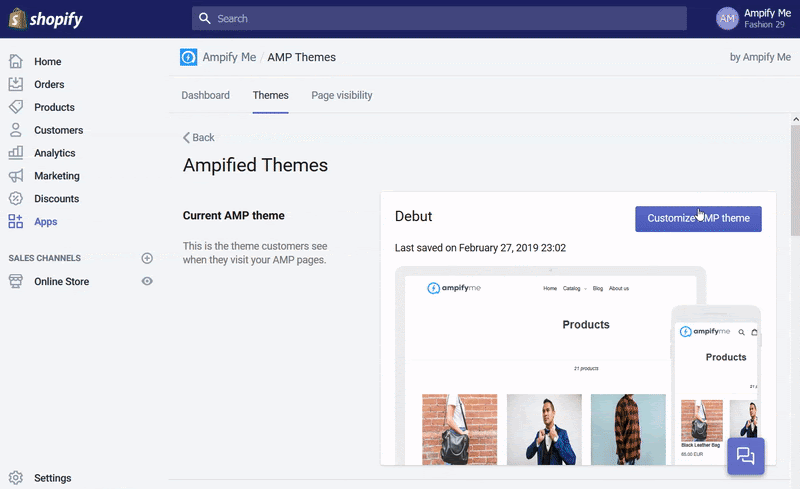
Task: Click the SALES CHANNELS header
Action: click(44, 258)
